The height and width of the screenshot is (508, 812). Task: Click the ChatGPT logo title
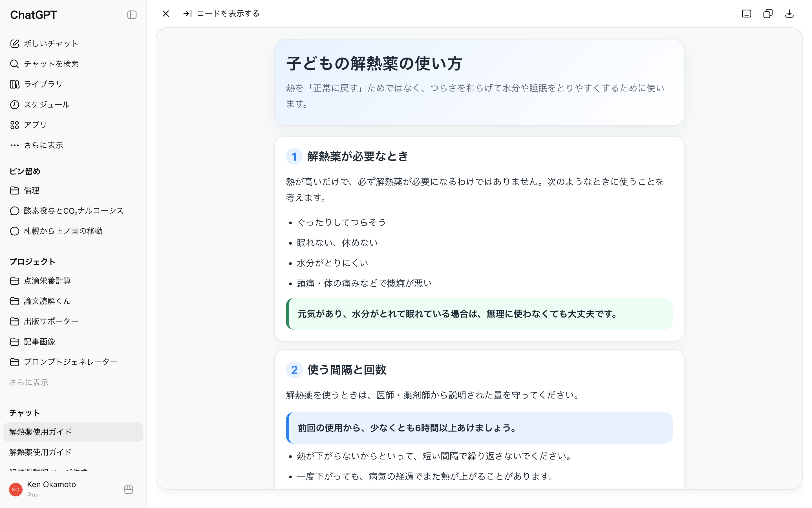(34, 15)
